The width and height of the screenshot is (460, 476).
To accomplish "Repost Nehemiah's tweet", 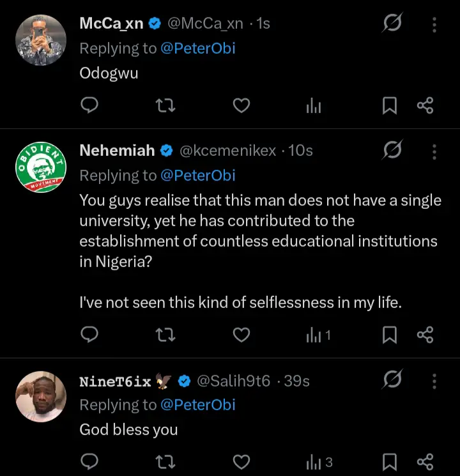I will click(166, 334).
